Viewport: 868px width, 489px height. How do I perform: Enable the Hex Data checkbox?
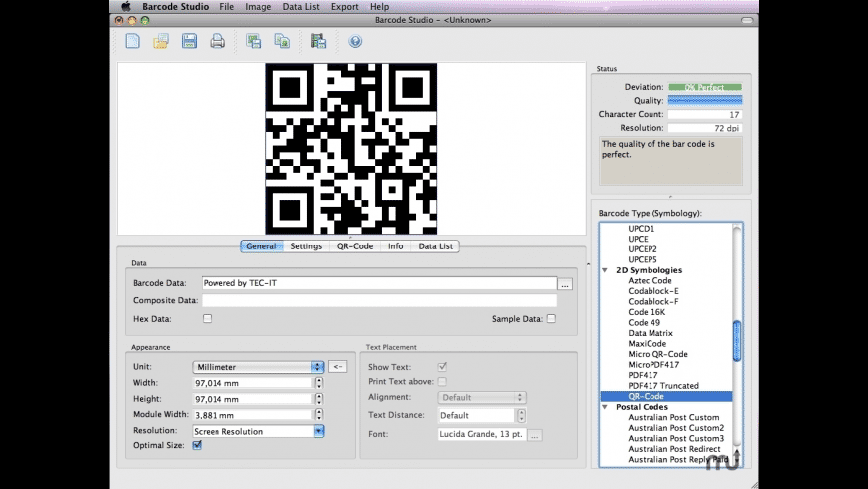point(207,319)
